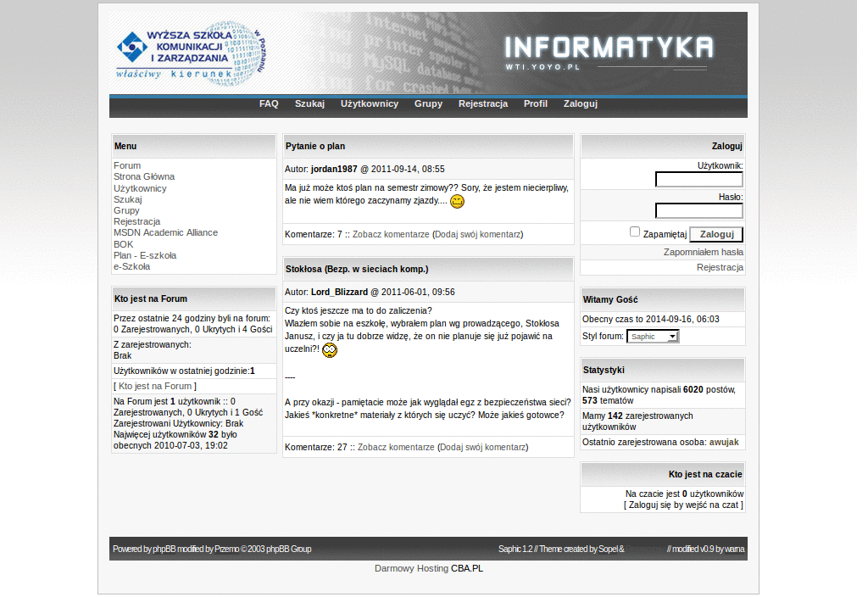
Task: Open the newest user awujak
Action: coord(724,442)
